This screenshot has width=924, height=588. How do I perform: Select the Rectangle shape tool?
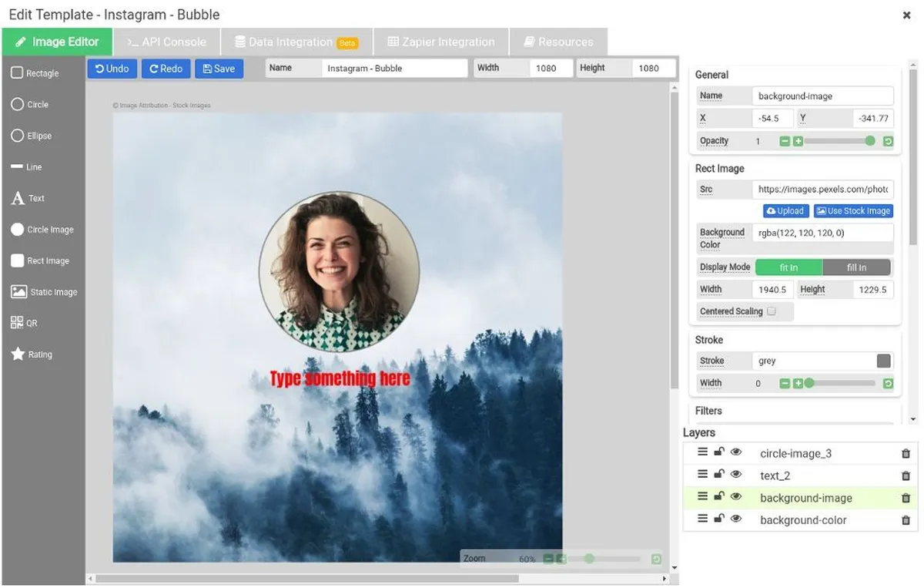(x=35, y=73)
